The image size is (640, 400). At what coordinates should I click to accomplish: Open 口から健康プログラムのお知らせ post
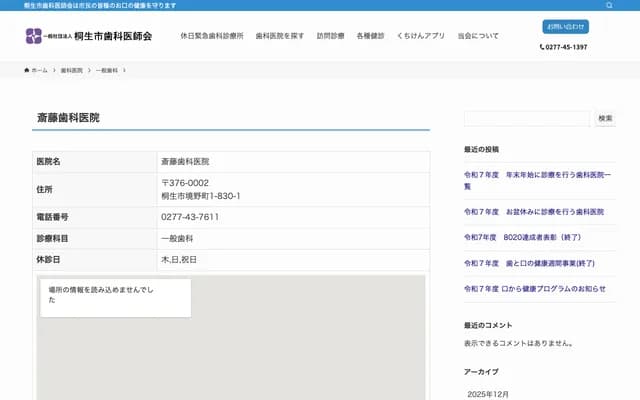pos(534,288)
